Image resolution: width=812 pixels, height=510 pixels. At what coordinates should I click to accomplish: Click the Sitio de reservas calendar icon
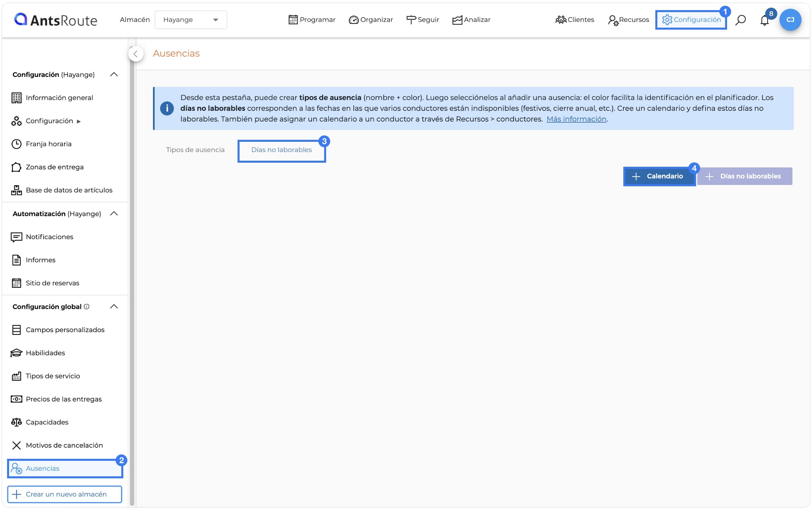16,283
